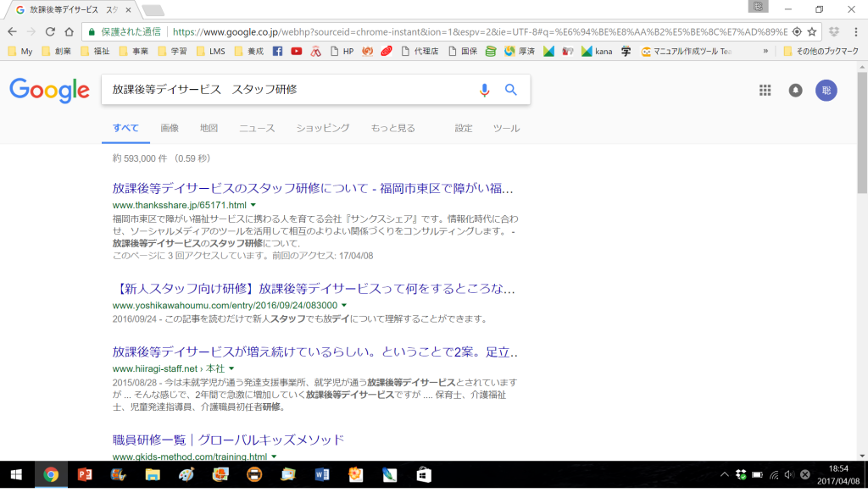Viewport: 868px width, 498px height.
Task: Open the 福祉 bookmark folder
Action: (x=95, y=52)
